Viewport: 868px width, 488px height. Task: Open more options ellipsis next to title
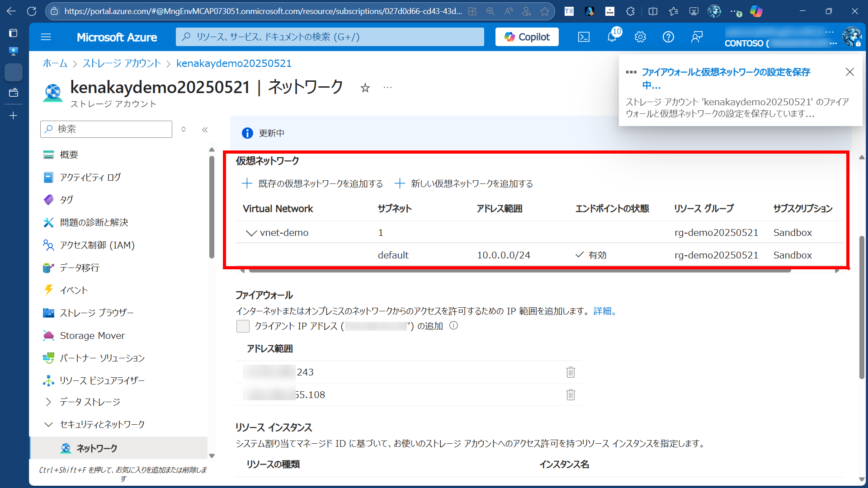(387, 87)
